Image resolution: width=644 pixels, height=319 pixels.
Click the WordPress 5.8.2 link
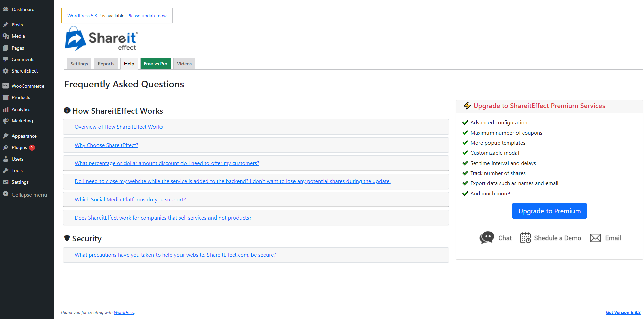84,16
